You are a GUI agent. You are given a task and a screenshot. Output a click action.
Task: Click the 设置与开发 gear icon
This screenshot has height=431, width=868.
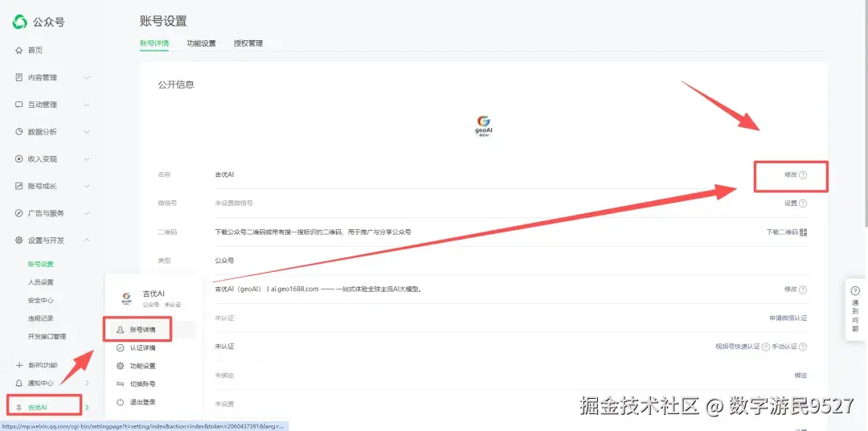pos(19,240)
